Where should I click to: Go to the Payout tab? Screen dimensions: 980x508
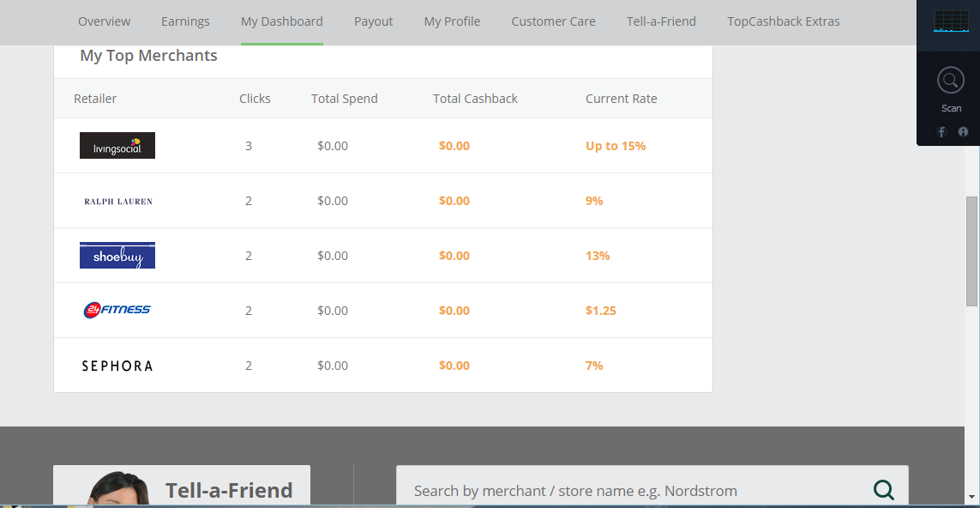pyautogui.click(x=373, y=21)
